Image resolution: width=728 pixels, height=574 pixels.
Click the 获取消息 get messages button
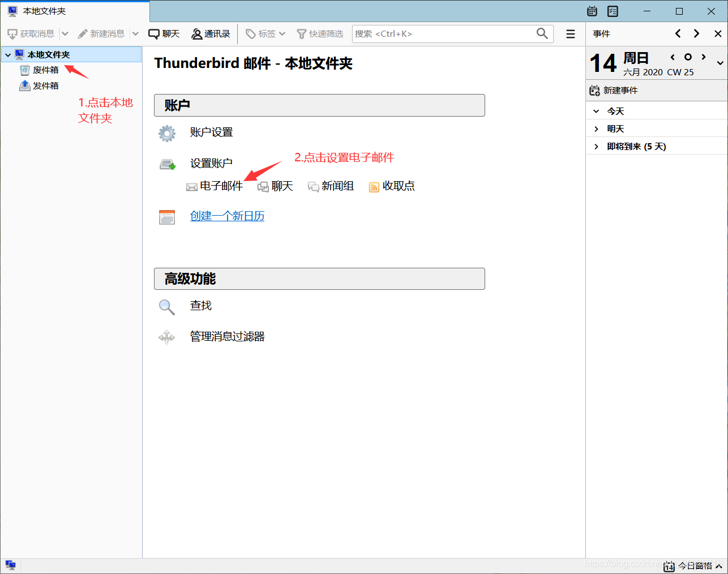coord(31,34)
